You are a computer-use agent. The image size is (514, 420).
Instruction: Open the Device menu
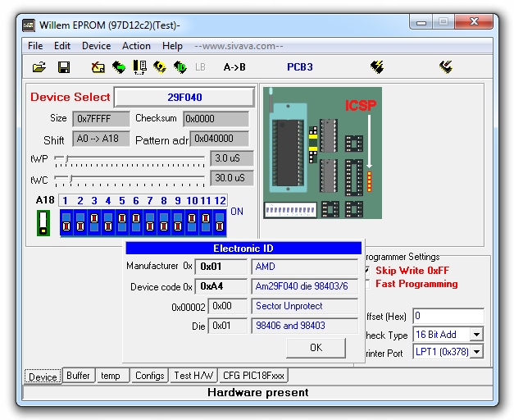(96, 46)
